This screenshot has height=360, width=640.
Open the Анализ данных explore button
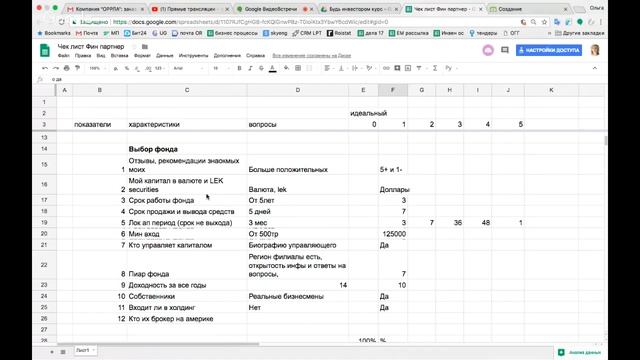point(580,352)
